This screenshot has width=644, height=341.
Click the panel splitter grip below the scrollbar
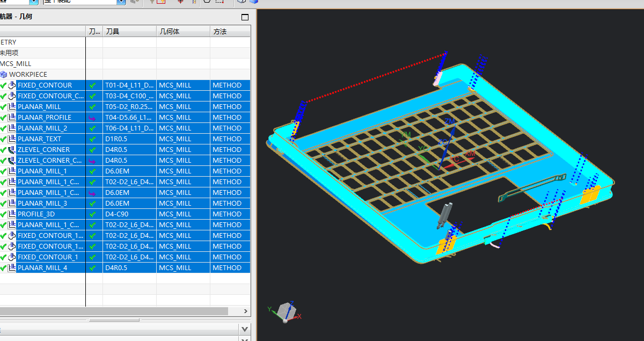[114, 320]
